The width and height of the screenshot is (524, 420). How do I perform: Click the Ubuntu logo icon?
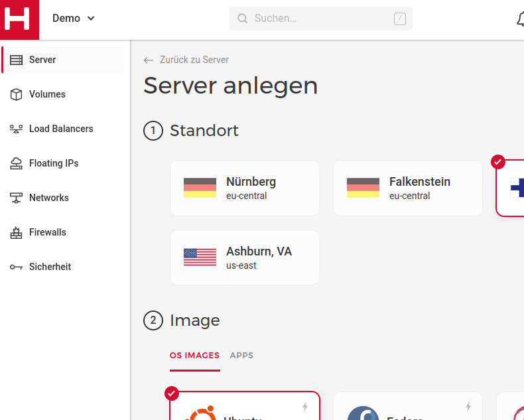200,413
